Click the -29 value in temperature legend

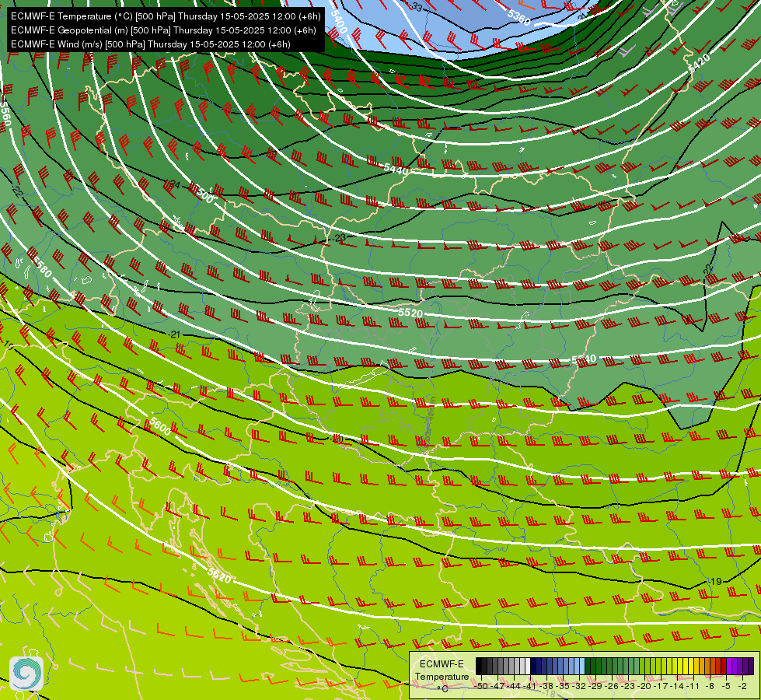(x=595, y=686)
